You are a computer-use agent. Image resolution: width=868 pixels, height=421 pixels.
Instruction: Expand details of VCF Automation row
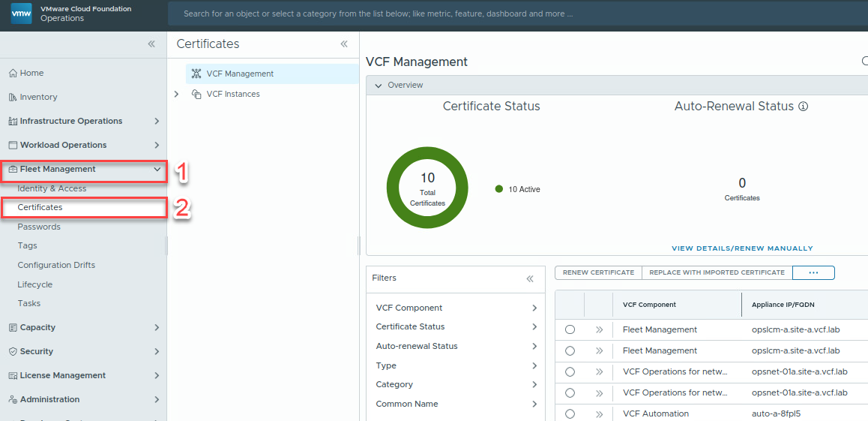click(x=599, y=413)
